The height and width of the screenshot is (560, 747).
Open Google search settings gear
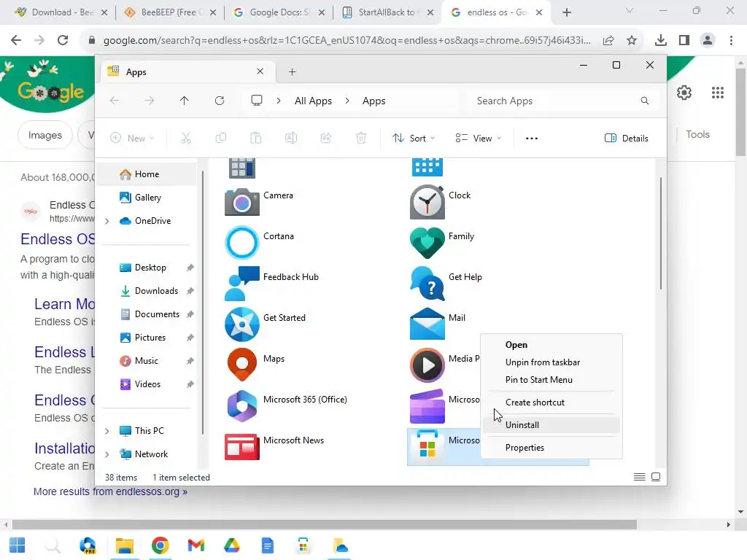(x=684, y=93)
